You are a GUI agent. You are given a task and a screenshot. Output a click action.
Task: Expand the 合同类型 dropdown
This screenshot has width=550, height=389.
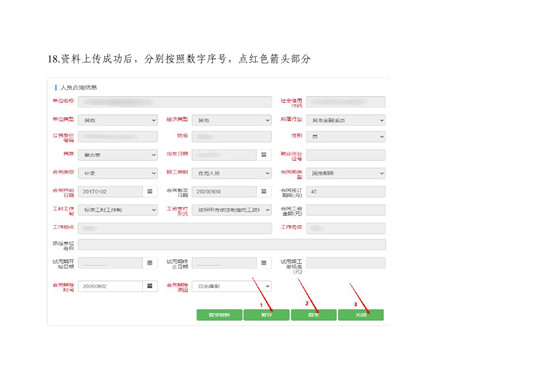click(118, 173)
